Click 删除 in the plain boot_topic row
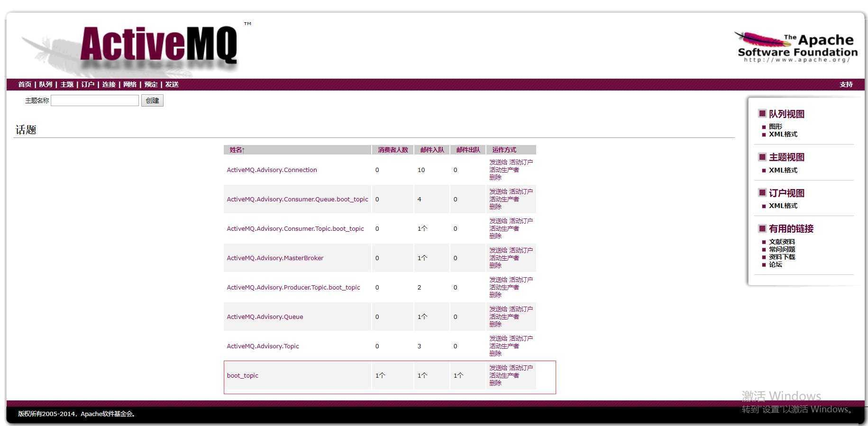Viewport: 868px width, 426px height. (x=495, y=383)
